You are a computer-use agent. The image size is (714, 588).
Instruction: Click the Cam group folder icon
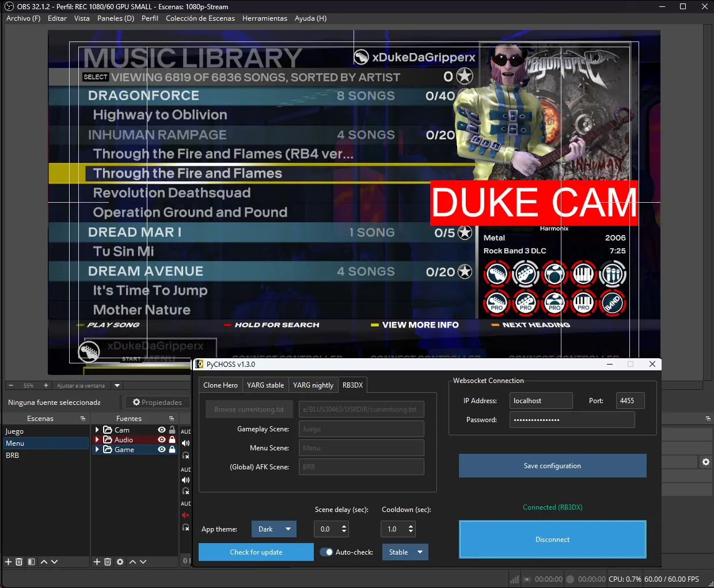(108, 430)
